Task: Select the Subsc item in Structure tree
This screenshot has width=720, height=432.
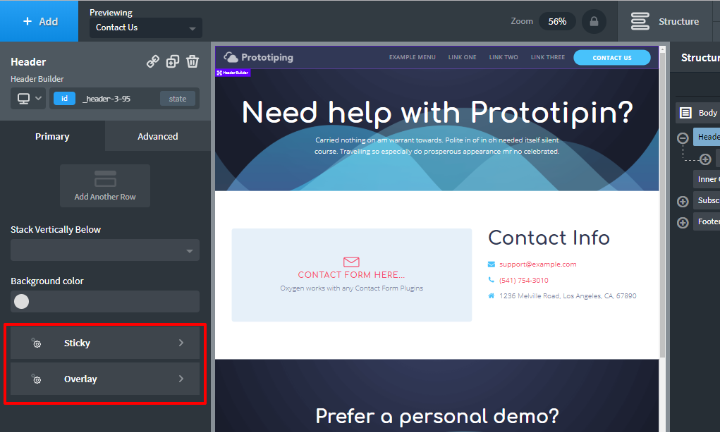Action: click(x=707, y=200)
